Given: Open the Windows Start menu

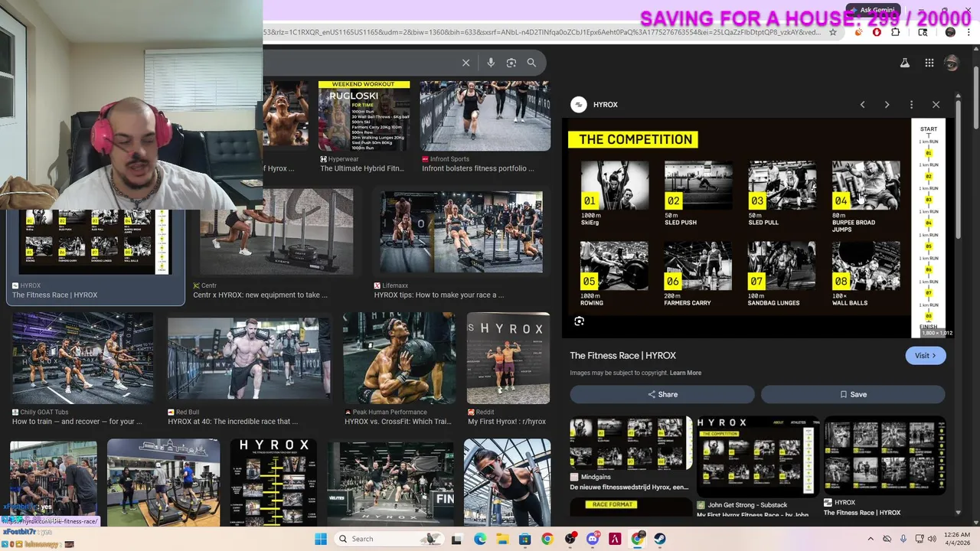Looking at the screenshot, I should [x=321, y=539].
